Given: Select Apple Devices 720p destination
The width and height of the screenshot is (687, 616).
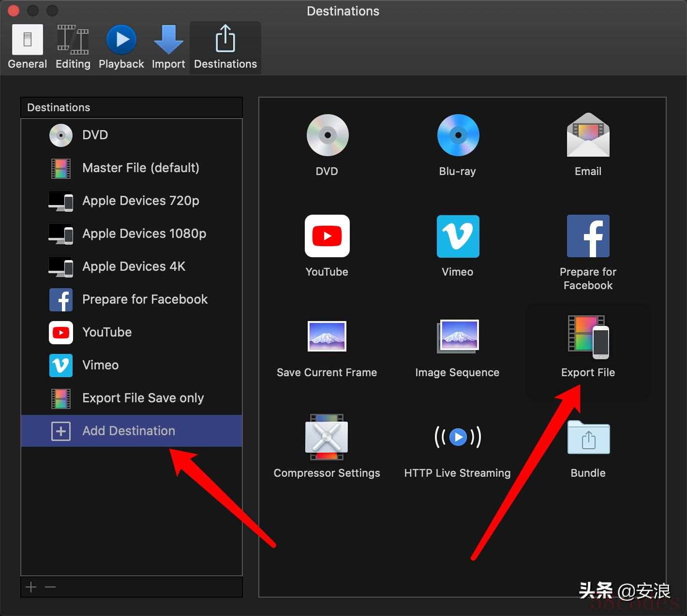Looking at the screenshot, I should click(132, 201).
